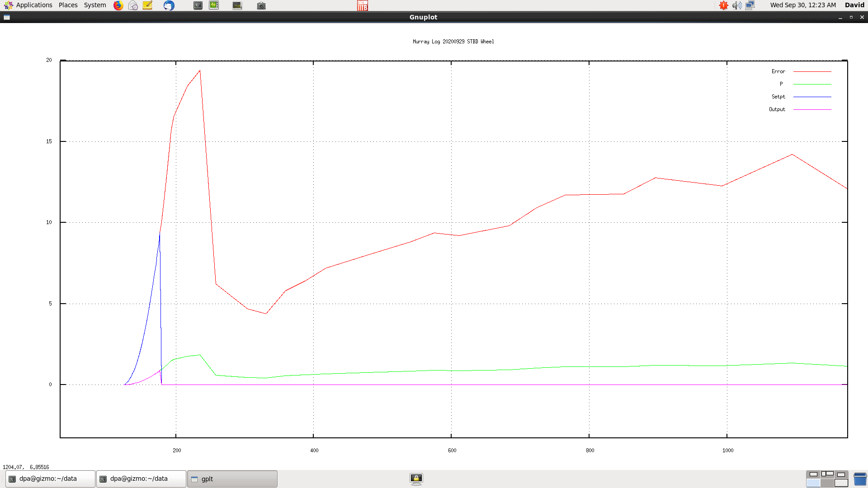Switch to bottom-right workspace in the pager
This screenshot has height=488, width=868.
tap(841, 483)
